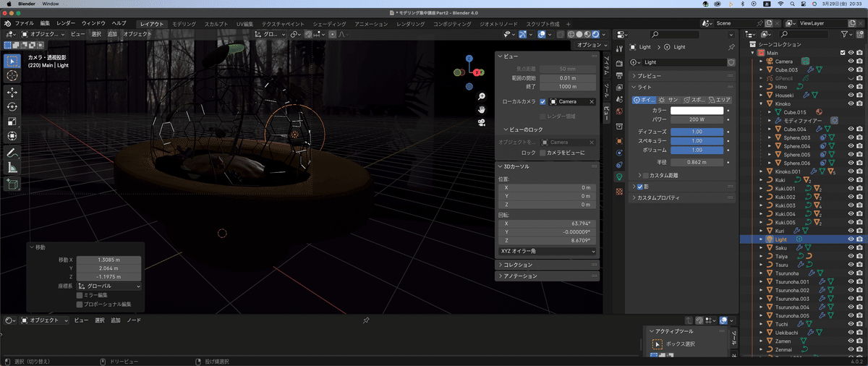Enable Mirror Editing checkbox
This screenshot has width=868, height=366.
[80, 295]
